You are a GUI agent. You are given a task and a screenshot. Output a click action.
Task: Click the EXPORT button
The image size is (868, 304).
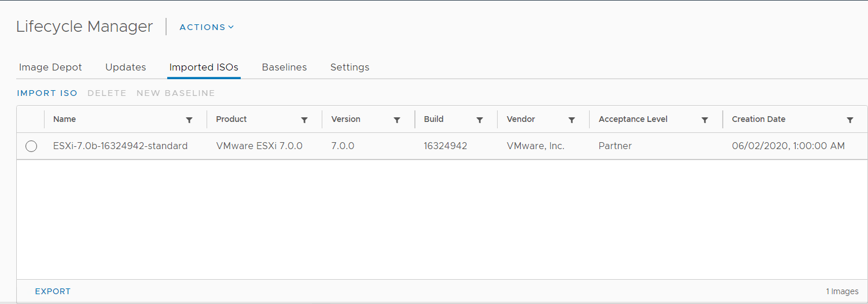coord(53,291)
